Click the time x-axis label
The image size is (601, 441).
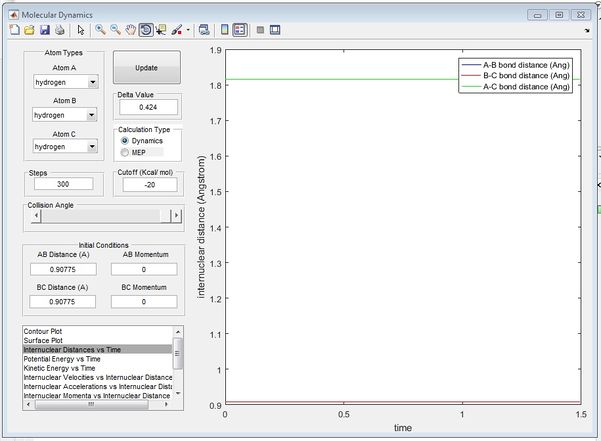[x=403, y=428]
